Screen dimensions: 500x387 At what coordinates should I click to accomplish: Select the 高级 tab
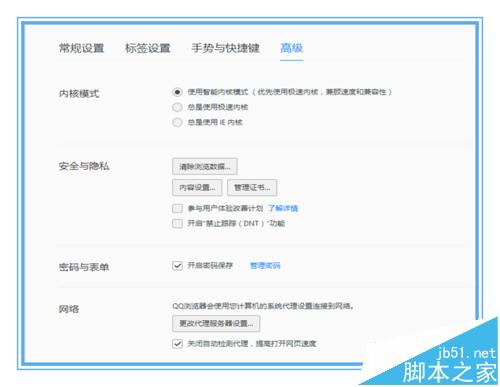pos(291,48)
